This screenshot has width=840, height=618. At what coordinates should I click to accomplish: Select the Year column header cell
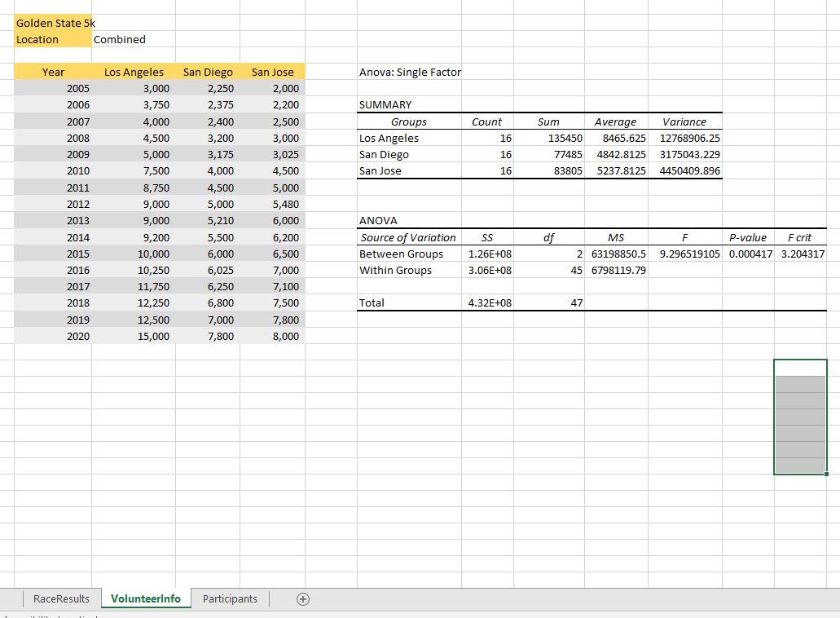(x=53, y=72)
